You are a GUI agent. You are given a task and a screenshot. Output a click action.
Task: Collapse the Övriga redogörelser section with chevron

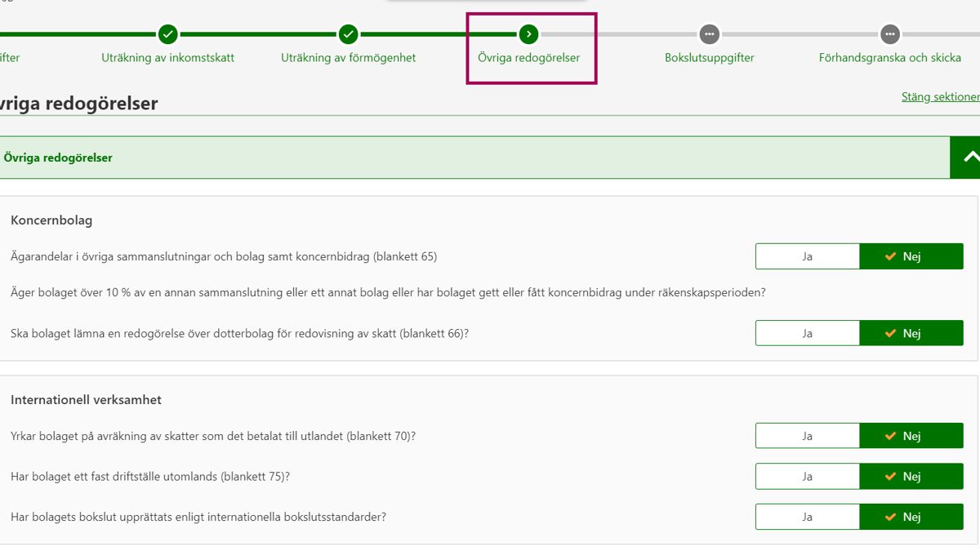[967, 158]
